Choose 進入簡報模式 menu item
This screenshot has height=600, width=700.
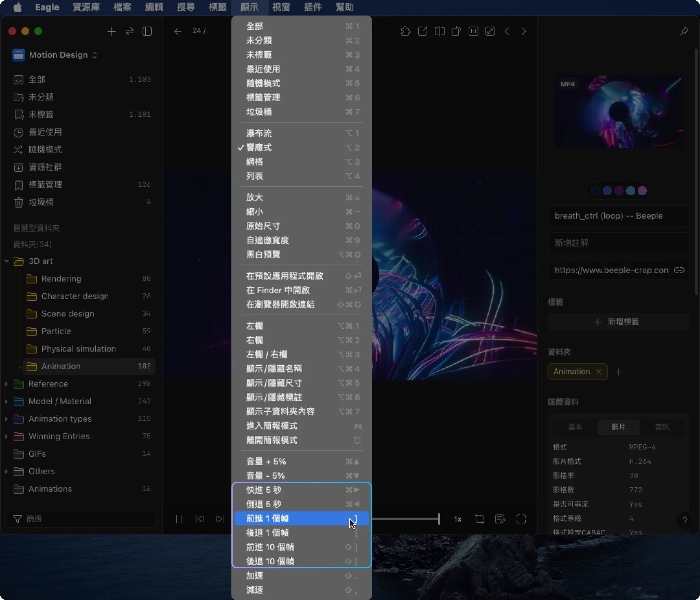point(301,426)
